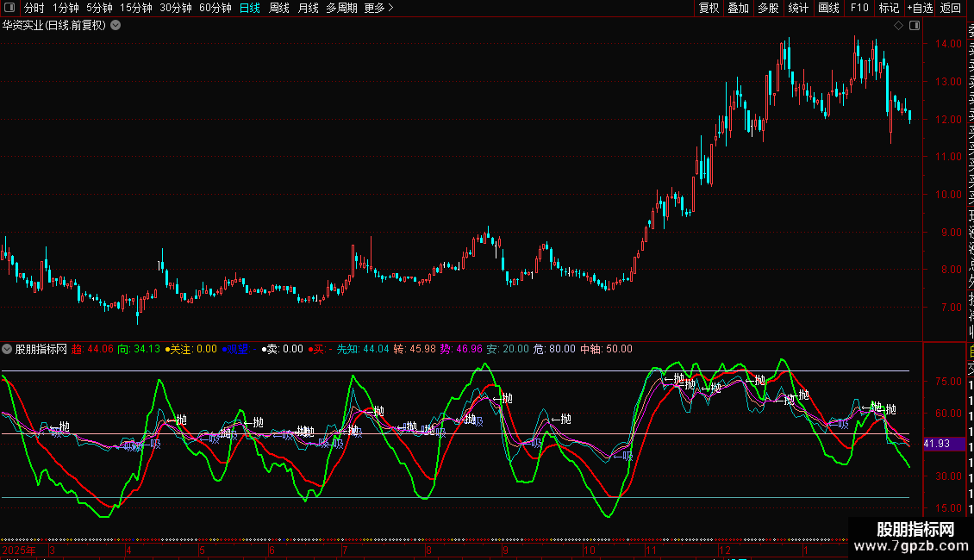
Task: Expand the 股朋指标网 indicator dropdown arrow
Action: (8, 349)
